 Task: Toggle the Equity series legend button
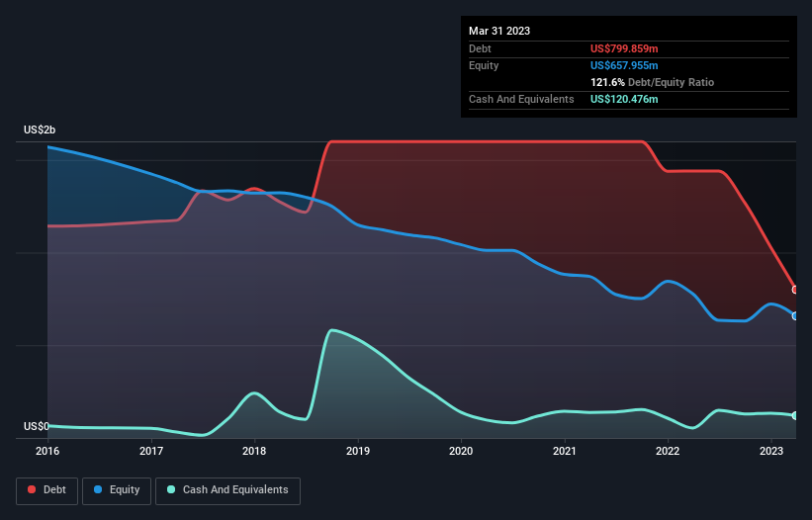coord(117,490)
